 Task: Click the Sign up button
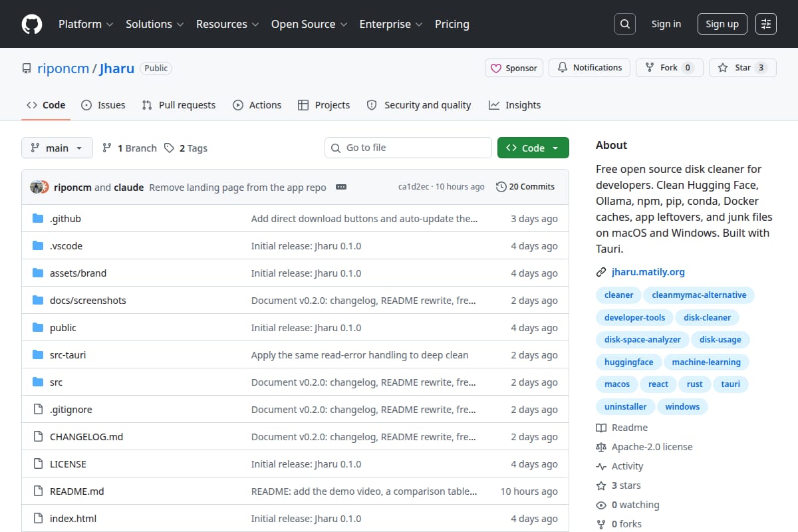pos(722,24)
